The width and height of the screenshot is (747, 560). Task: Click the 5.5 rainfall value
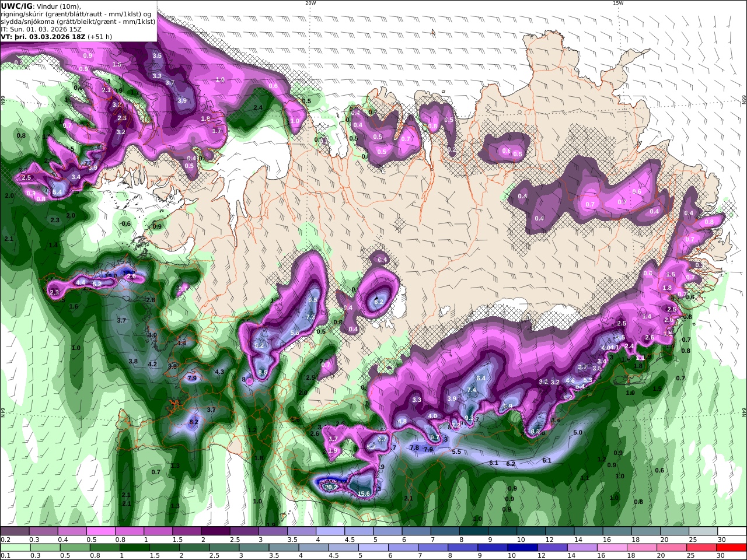(456, 452)
